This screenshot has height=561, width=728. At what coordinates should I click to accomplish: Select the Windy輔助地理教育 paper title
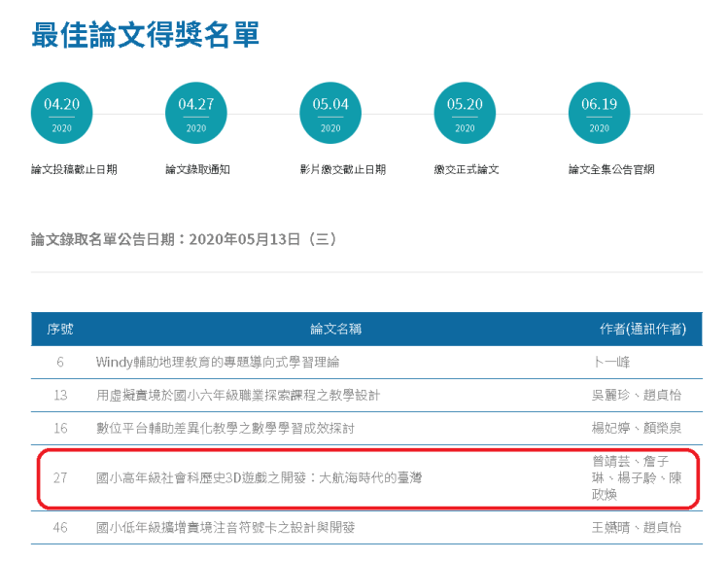click(218, 363)
